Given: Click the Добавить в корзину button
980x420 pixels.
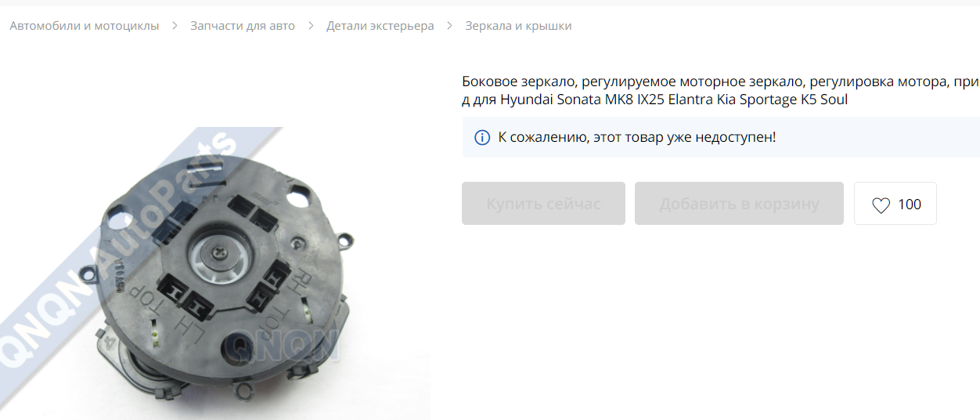Looking at the screenshot, I should point(739,204).
